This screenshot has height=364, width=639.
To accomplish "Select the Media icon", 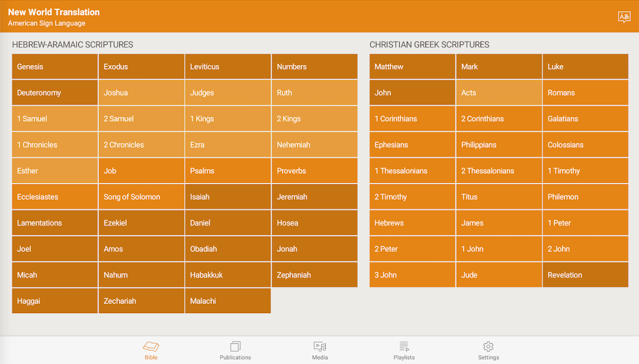I will coord(319,346).
